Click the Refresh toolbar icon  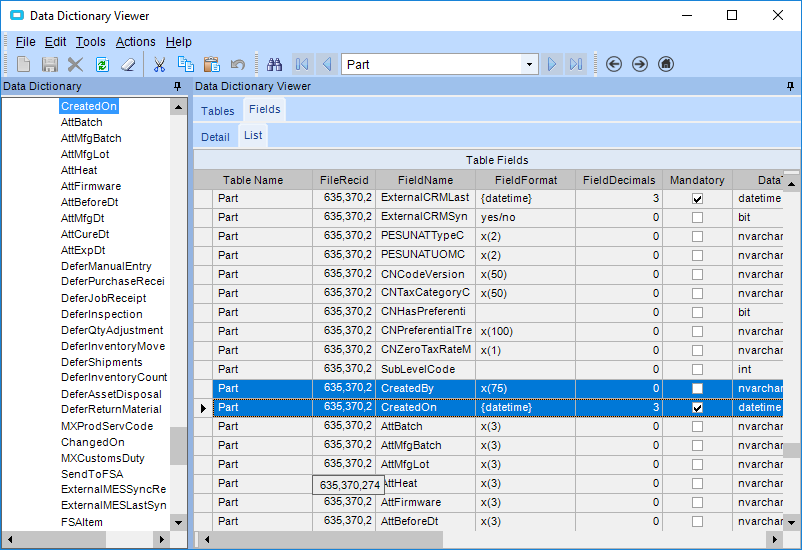(101, 64)
